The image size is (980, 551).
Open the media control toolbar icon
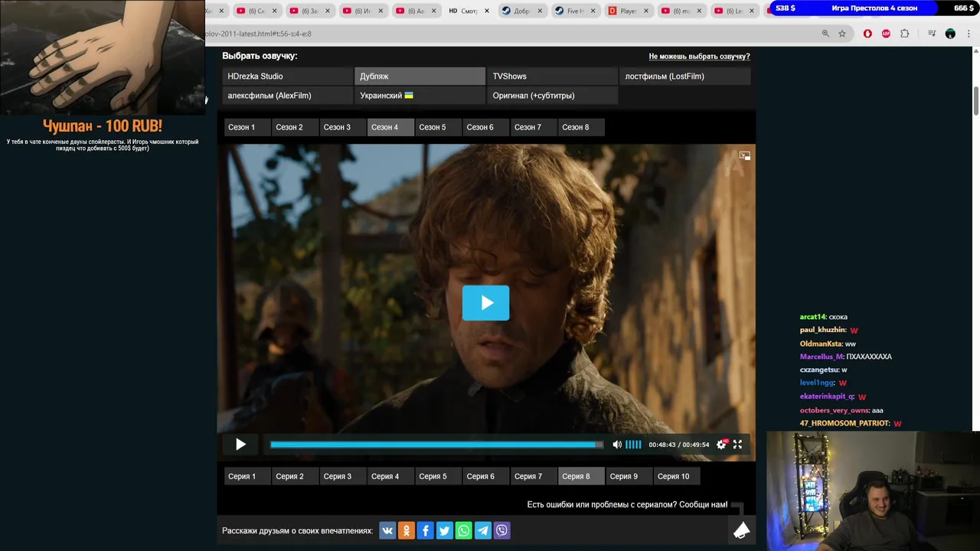[x=932, y=34]
